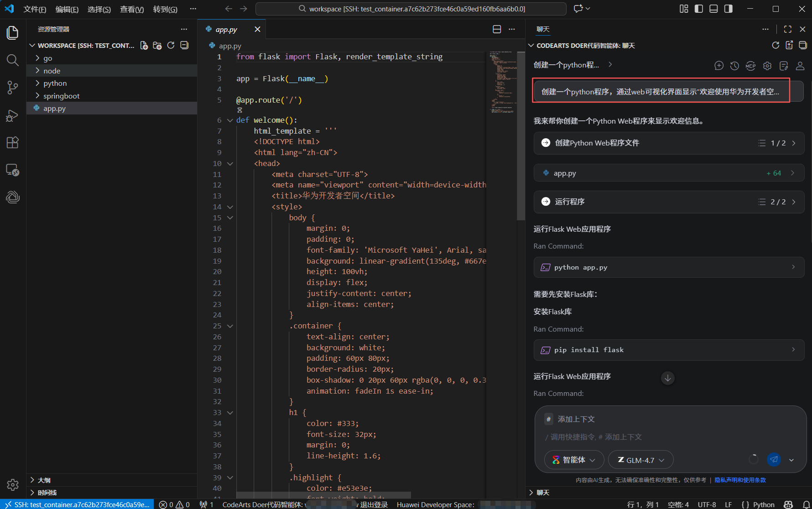
Task: Open the 编辑(E) menu
Action: (67, 9)
